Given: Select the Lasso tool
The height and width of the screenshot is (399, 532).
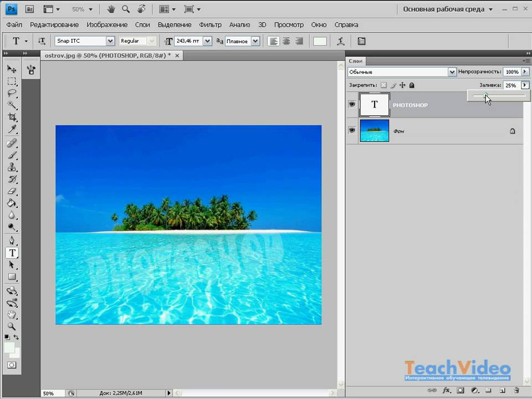Looking at the screenshot, I should tap(12, 93).
